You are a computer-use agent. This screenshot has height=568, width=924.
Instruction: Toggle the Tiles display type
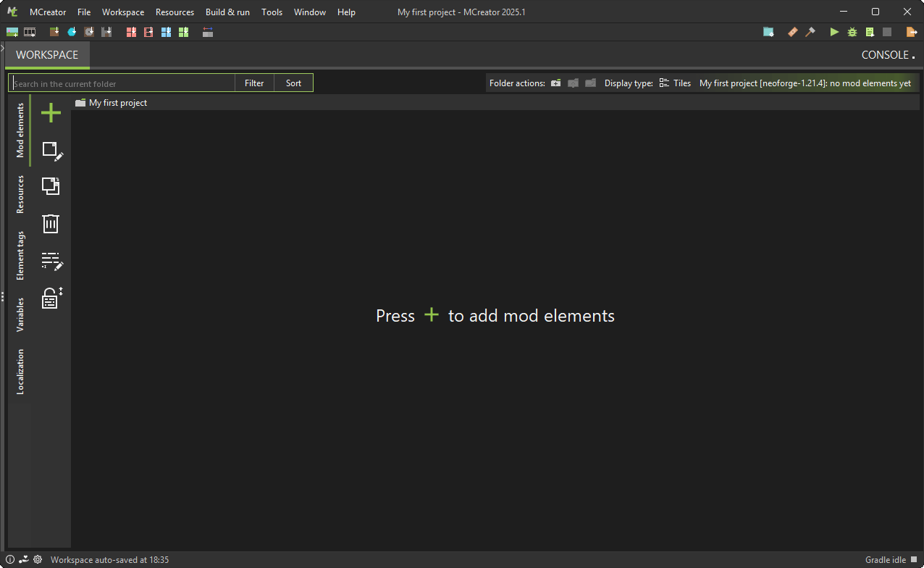[675, 83]
